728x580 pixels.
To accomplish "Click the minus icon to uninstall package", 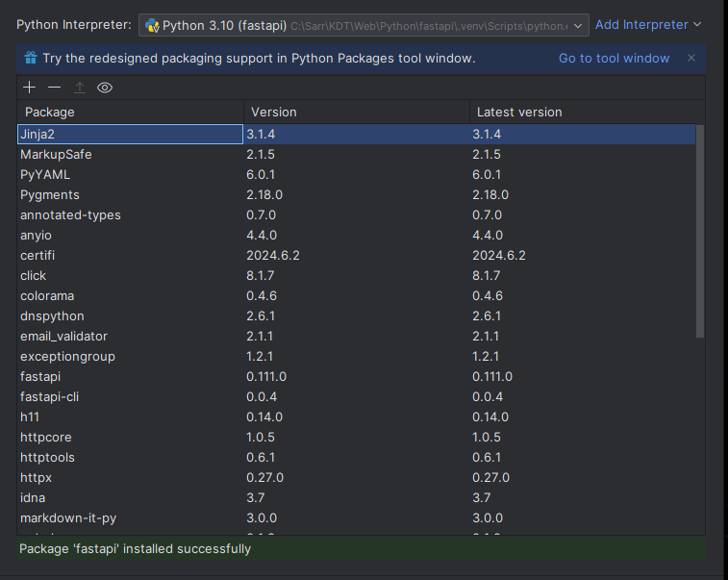I will [x=54, y=88].
